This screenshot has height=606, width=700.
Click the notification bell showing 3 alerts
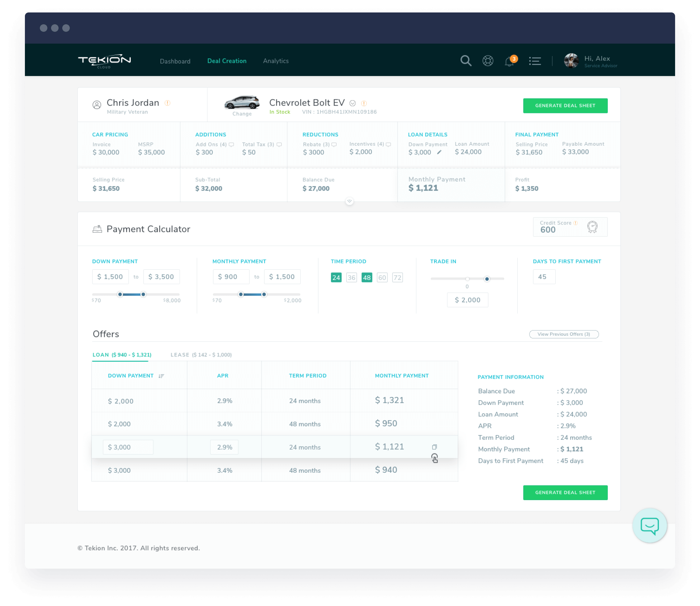click(x=509, y=61)
